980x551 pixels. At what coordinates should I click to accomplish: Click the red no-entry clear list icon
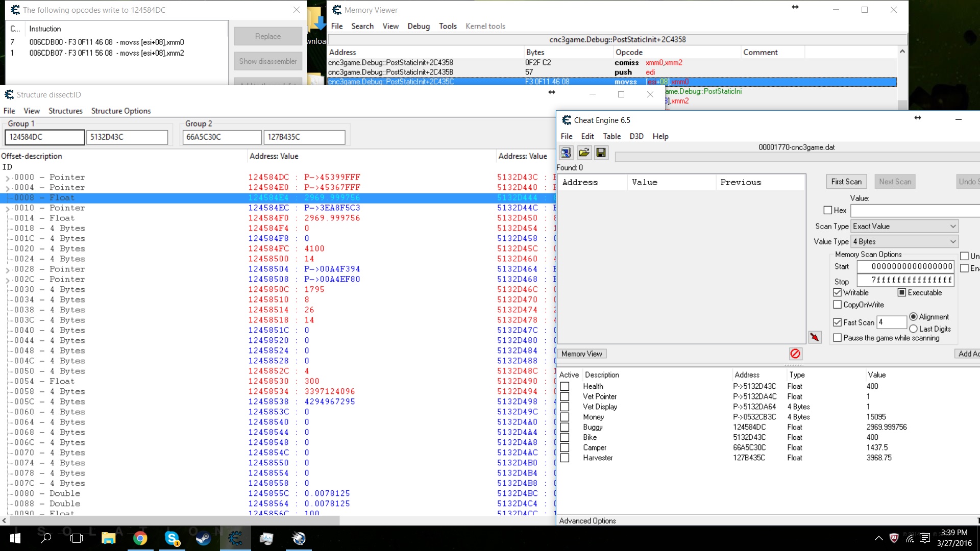(795, 354)
